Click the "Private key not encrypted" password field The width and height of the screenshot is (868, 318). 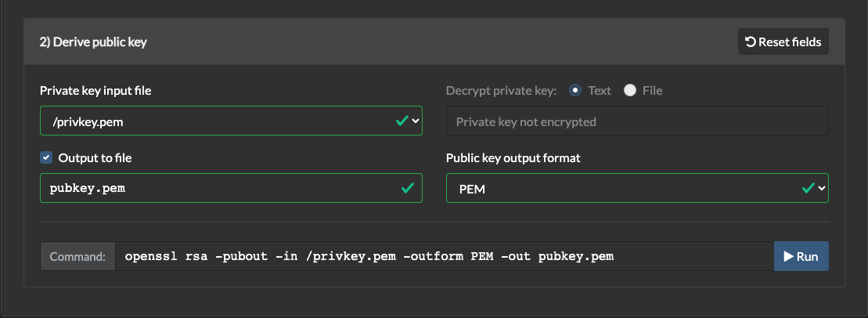tap(637, 121)
